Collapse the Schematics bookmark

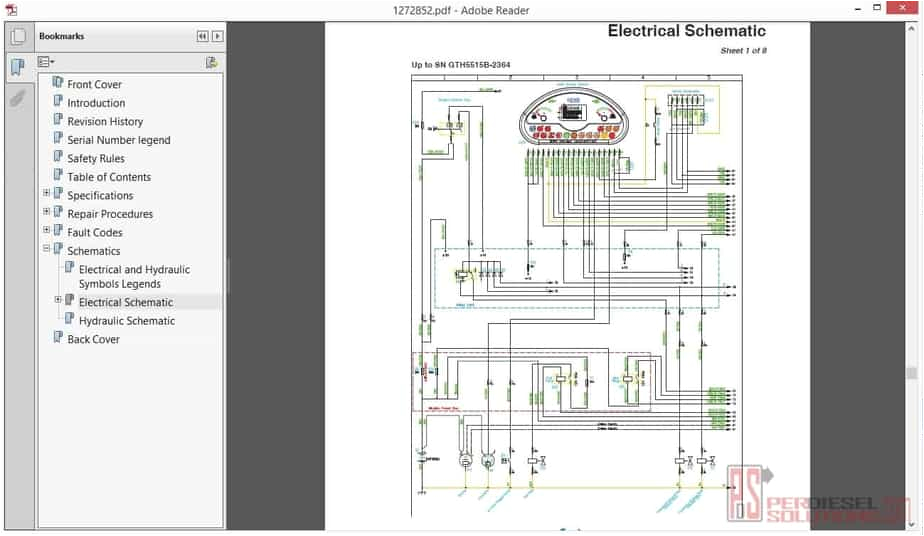pos(46,250)
